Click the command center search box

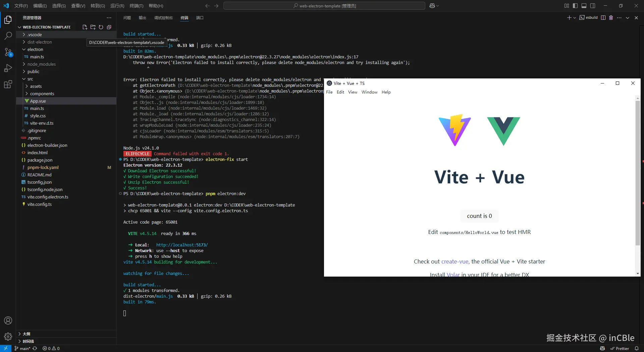[324, 6]
